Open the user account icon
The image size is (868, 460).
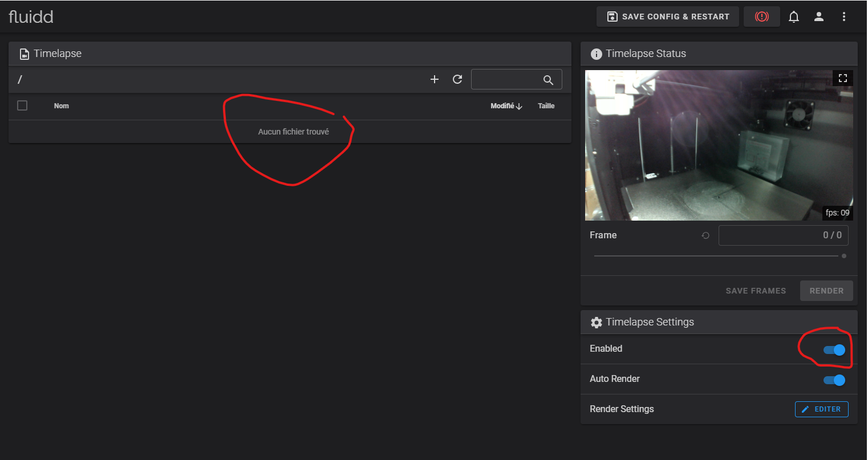point(819,17)
